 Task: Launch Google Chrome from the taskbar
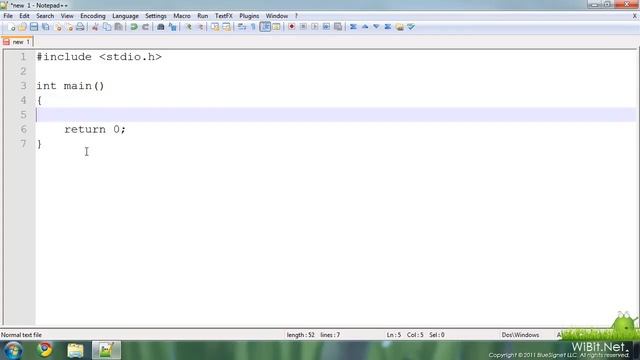coord(44,350)
